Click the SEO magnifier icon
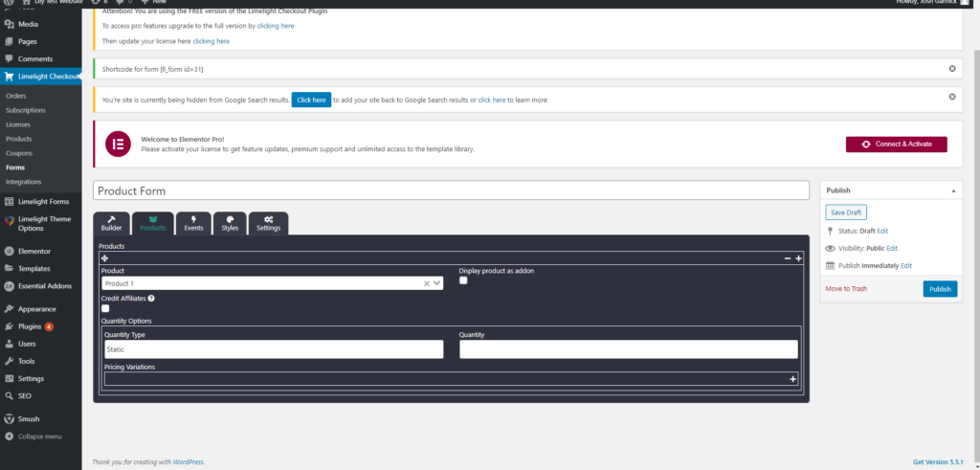The image size is (980, 470). (x=9, y=396)
